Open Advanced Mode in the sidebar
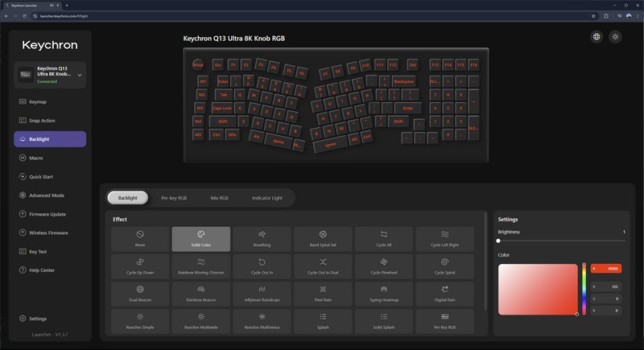Screen dimensions: 644x350 [50, 196]
